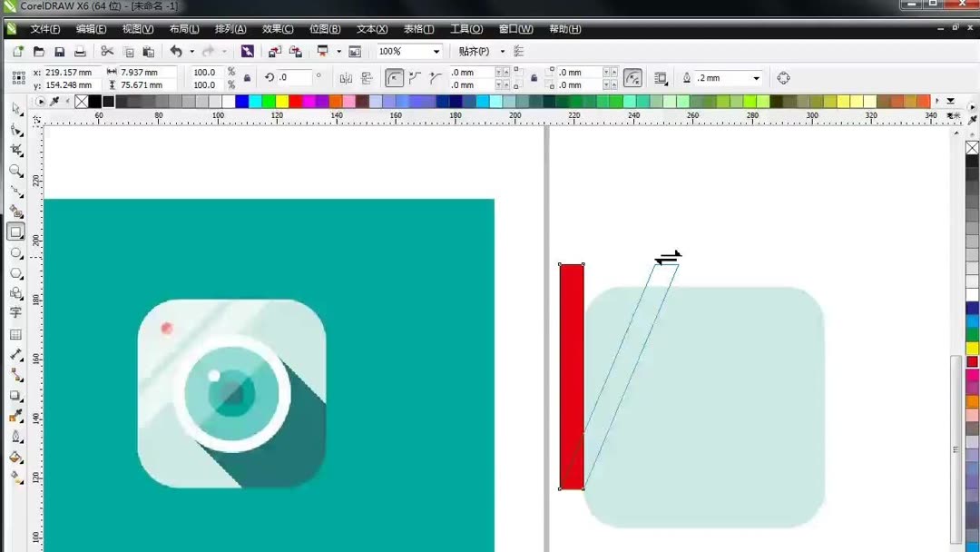Select the Crop tool
Viewport: 980px width, 552px height.
tap(16, 150)
